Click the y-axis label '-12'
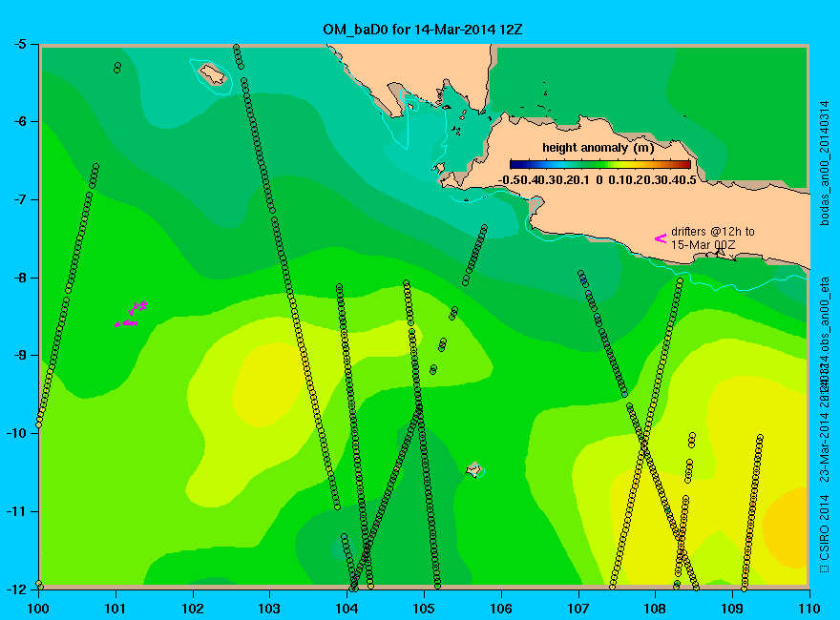This screenshot has width=840, height=620. tap(15, 589)
